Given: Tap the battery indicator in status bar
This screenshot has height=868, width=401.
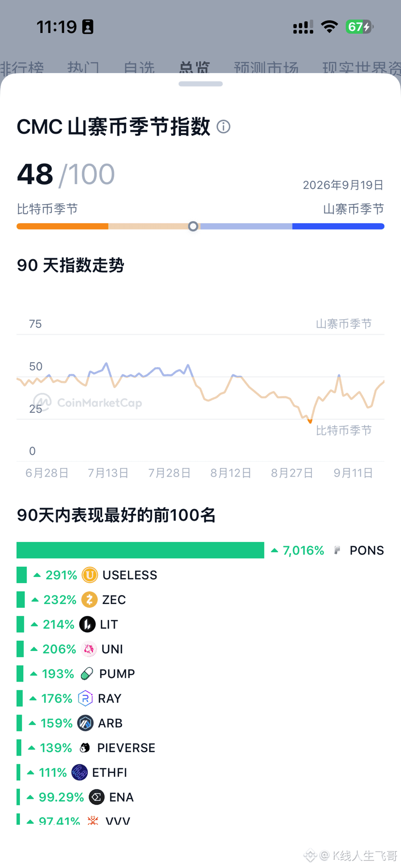Looking at the screenshot, I should (359, 27).
